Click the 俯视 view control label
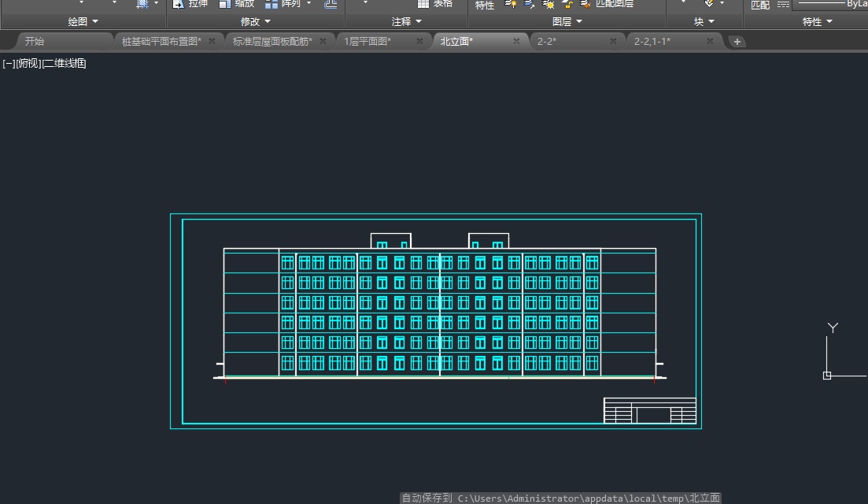Image resolution: width=868 pixels, height=504 pixels. click(28, 64)
